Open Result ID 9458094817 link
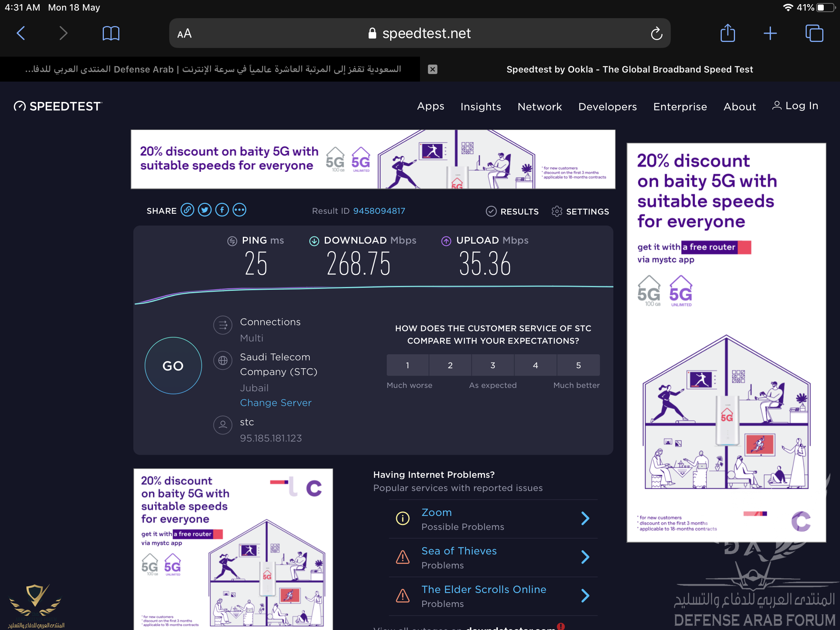The image size is (840, 630). coord(379,211)
